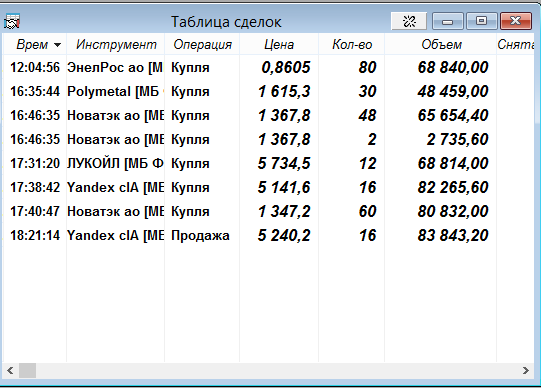Select the Polymetal instrument cell
The width and height of the screenshot is (541, 388).
point(115,91)
